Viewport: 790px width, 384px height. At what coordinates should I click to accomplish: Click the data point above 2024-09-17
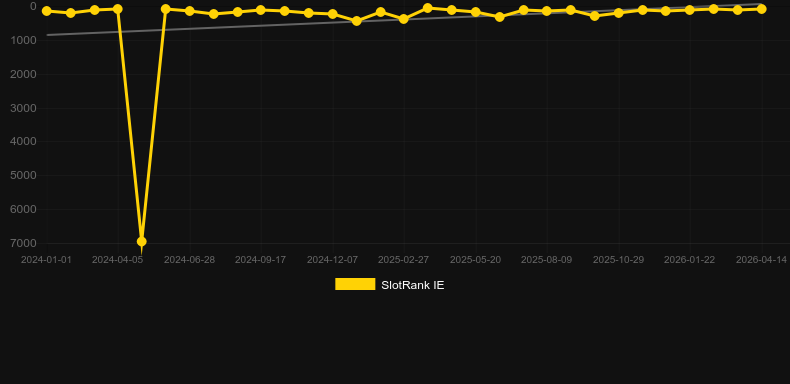pos(260,10)
